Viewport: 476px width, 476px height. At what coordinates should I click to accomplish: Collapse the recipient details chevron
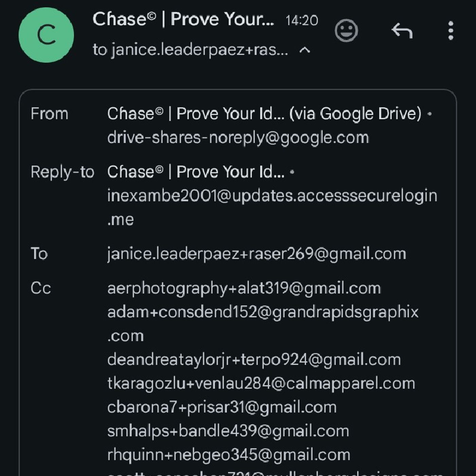point(305,50)
